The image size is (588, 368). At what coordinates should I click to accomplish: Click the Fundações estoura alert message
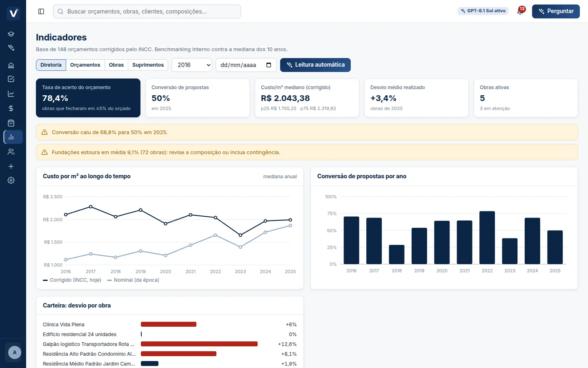coord(307,153)
